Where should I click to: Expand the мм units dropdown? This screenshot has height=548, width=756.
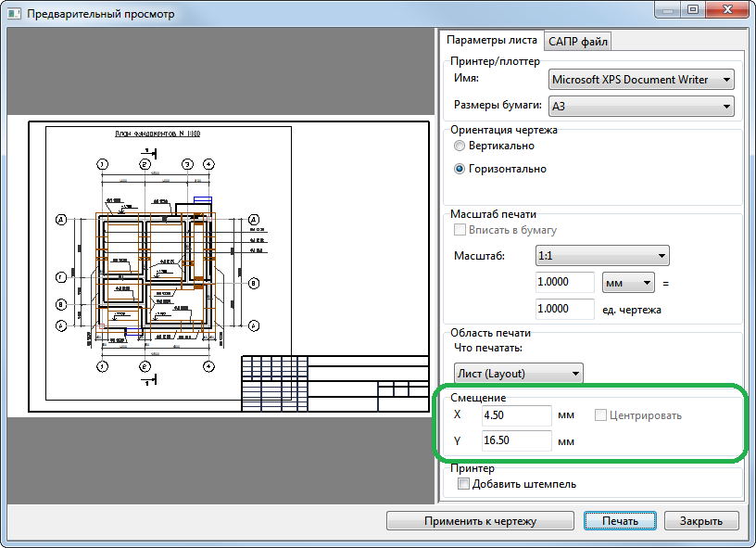pos(627,281)
